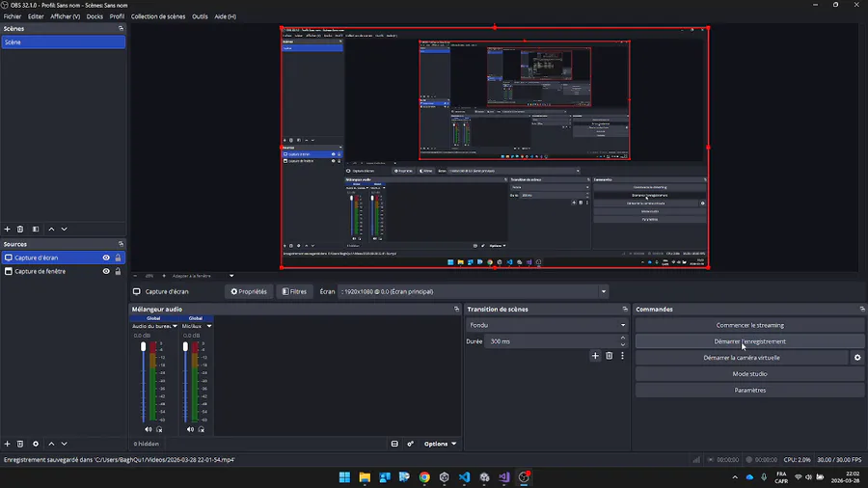Mute the Audio du bureau speaker icon
Viewport: 868px width, 488px height.
pos(149,429)
